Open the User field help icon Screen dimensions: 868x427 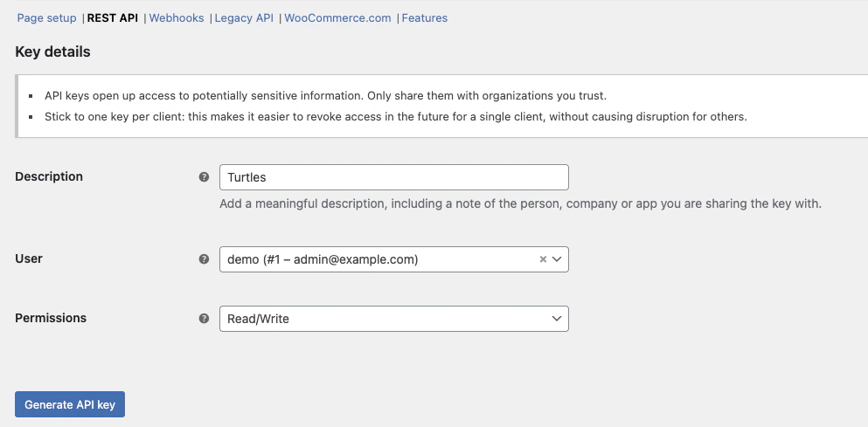[204, 258]
